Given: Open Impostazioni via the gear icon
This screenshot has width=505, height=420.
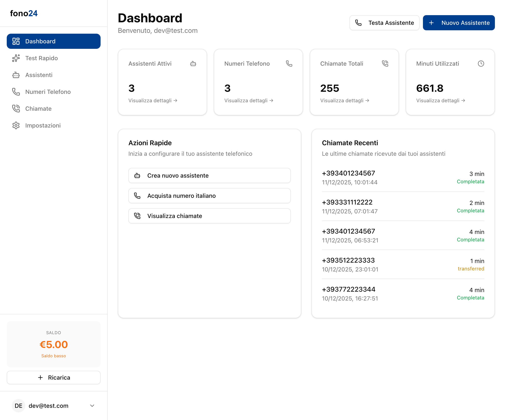Looking at the screenshot, I should tap(16, 125).
